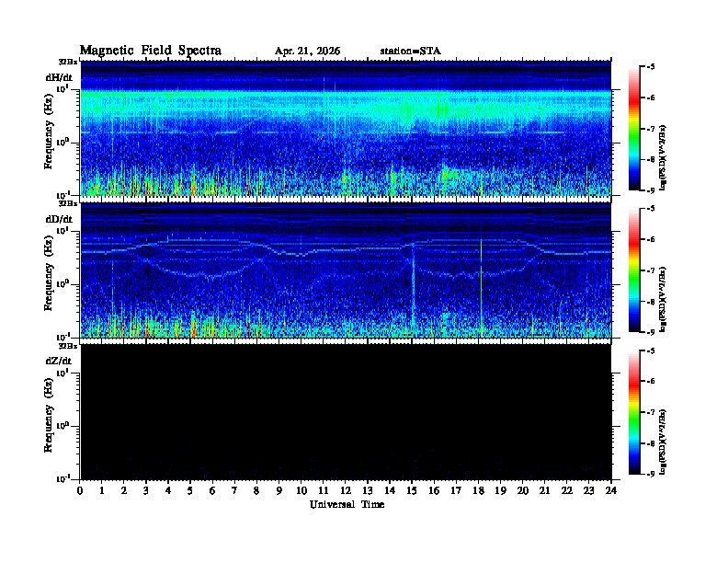728x563 pixels.
Task: Click hour label 6 on time axis
Action: pos(212,490)
